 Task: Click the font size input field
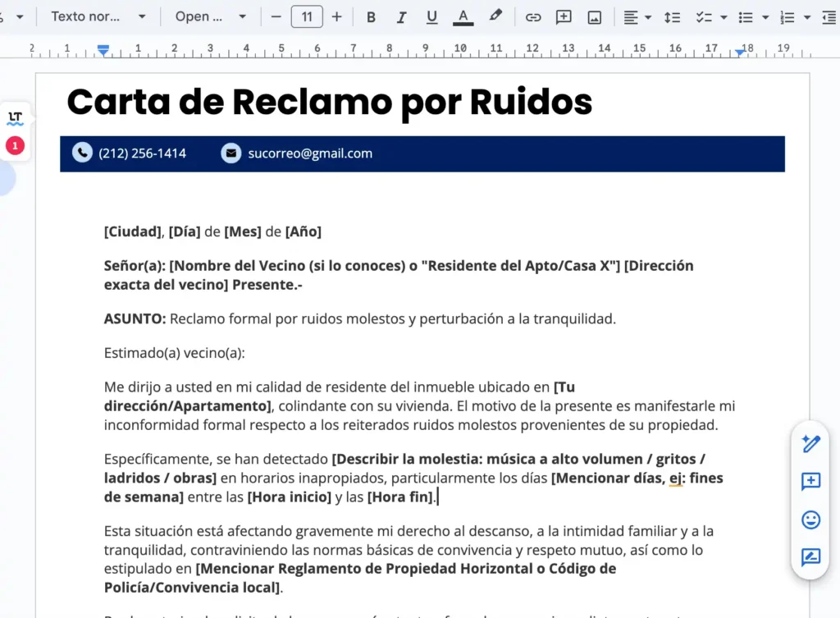[307, 16]
